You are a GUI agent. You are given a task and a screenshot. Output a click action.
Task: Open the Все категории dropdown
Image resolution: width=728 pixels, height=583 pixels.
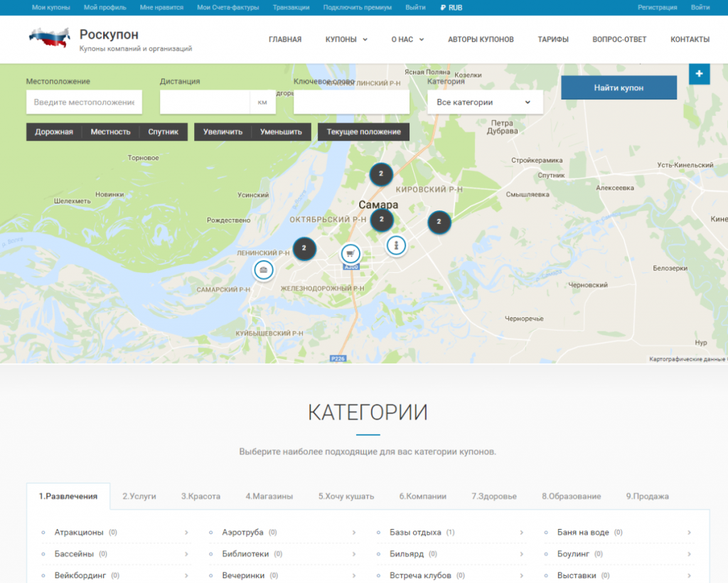(x=485, y=102)
